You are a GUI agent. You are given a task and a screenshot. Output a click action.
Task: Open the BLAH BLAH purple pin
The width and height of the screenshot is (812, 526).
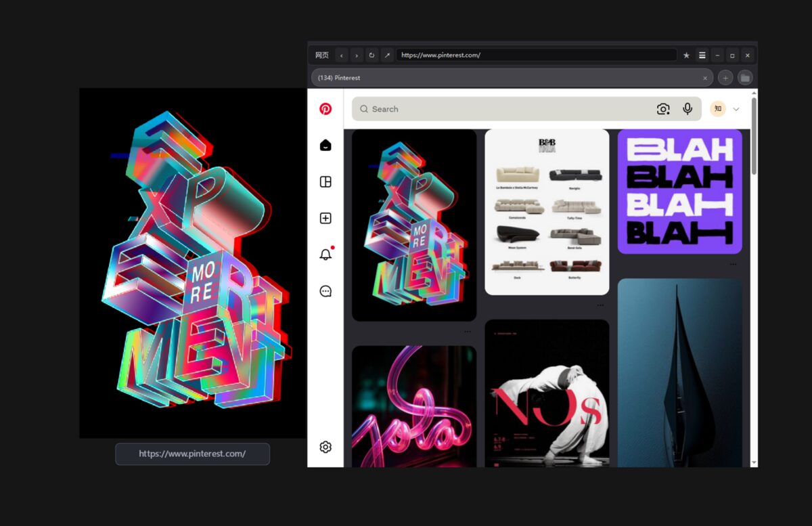pyautogui.click(x=679, y=192)
